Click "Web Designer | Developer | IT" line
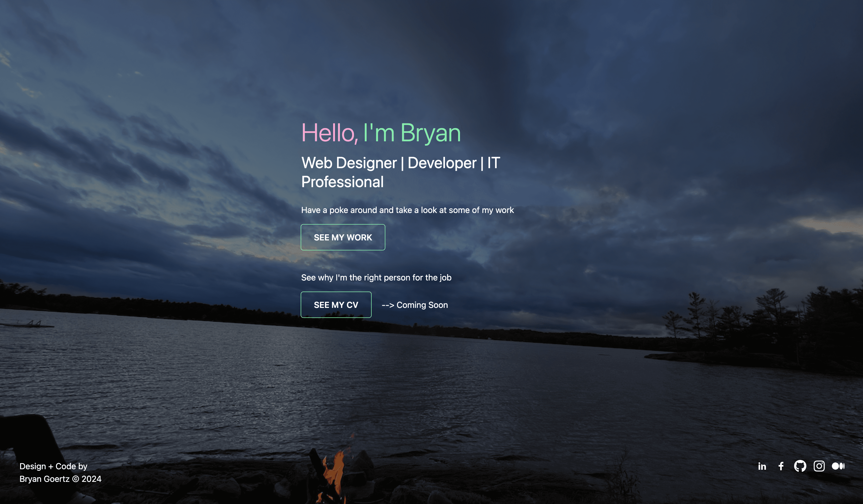863x504 pixels. click(400, 163)
